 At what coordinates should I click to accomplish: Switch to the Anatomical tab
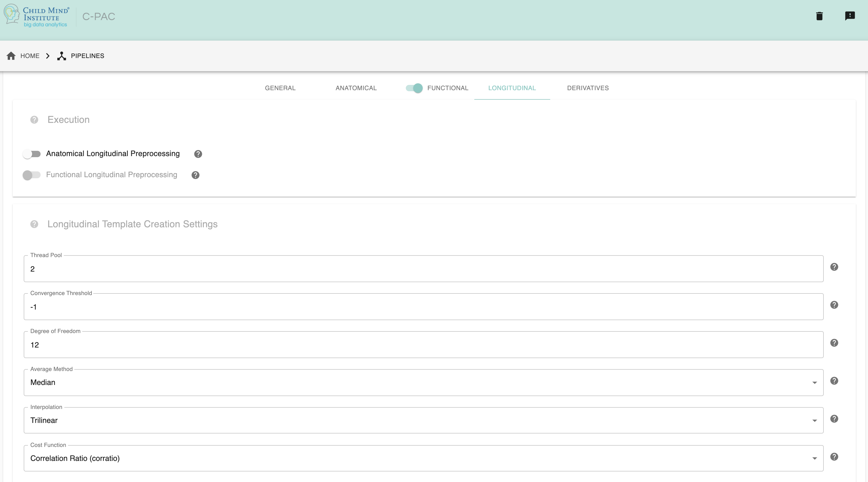point(356,88)
